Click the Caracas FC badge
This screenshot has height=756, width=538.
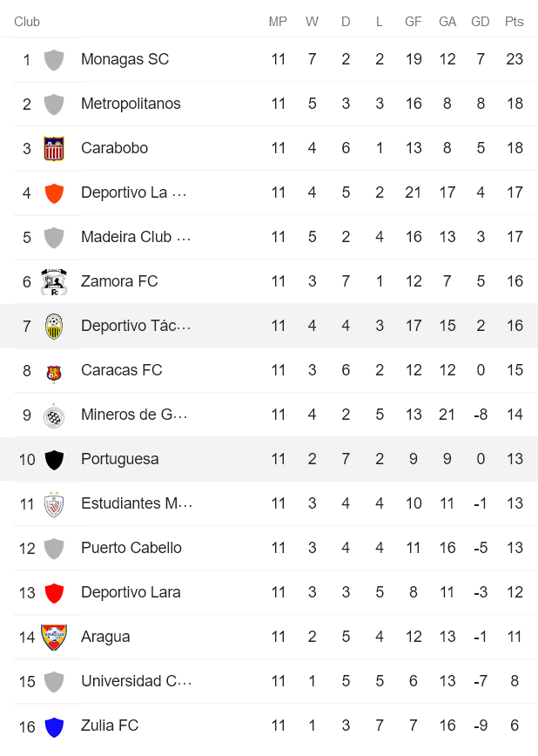[52, 369]
